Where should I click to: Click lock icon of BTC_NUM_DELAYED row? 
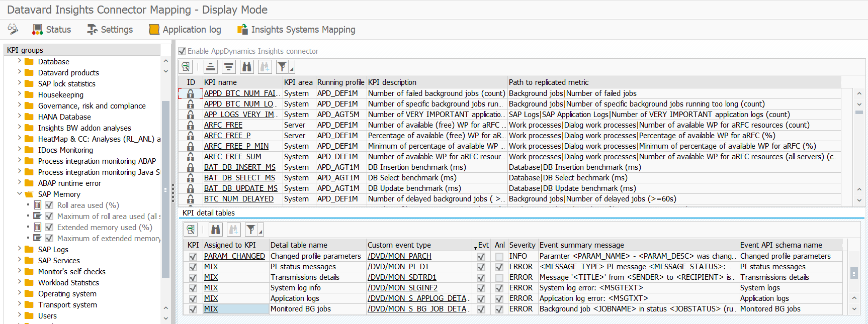coord(191,199)
